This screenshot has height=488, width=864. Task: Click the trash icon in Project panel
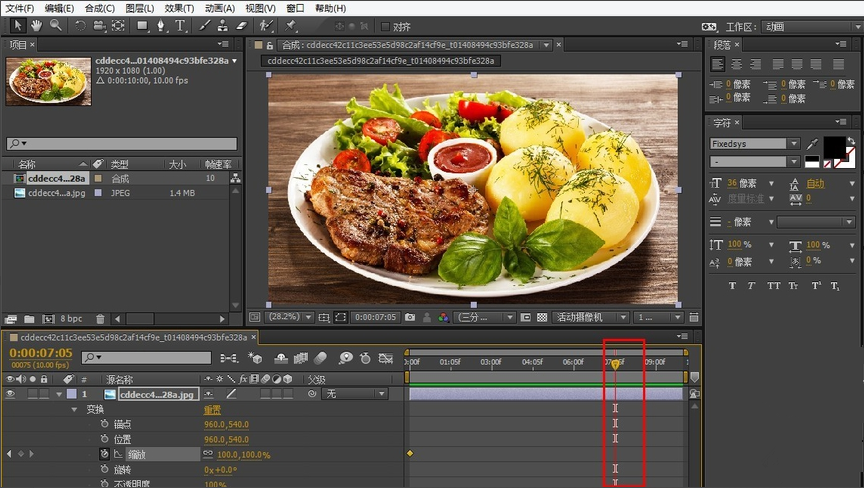100,319
